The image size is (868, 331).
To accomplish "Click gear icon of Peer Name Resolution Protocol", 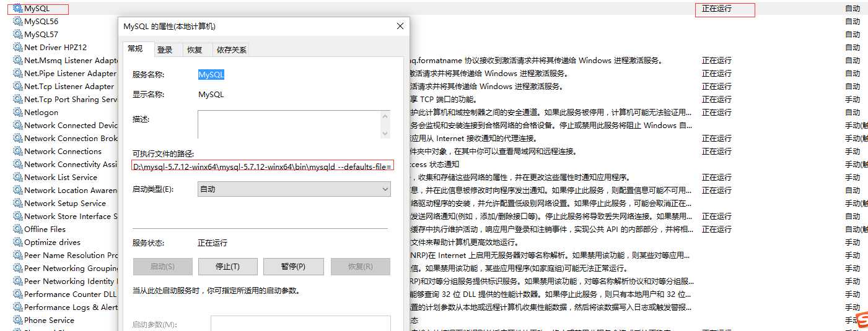I will (17, 256).
